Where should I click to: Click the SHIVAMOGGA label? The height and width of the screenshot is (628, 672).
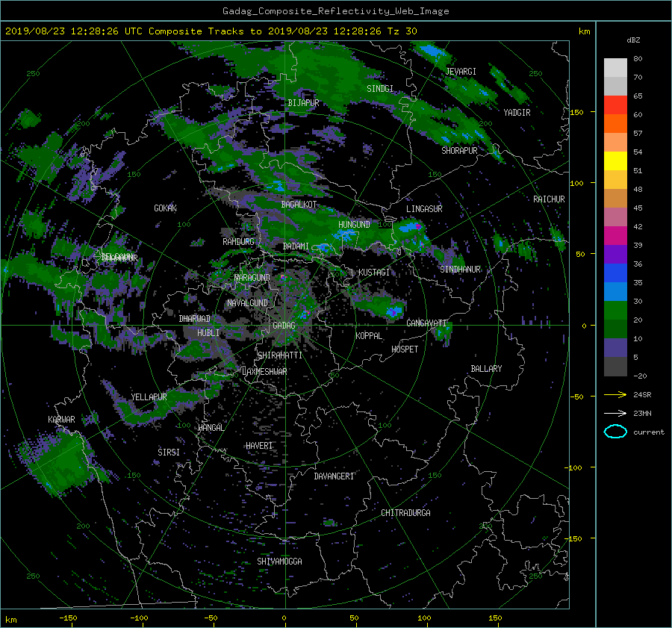[x=279, y=562]
